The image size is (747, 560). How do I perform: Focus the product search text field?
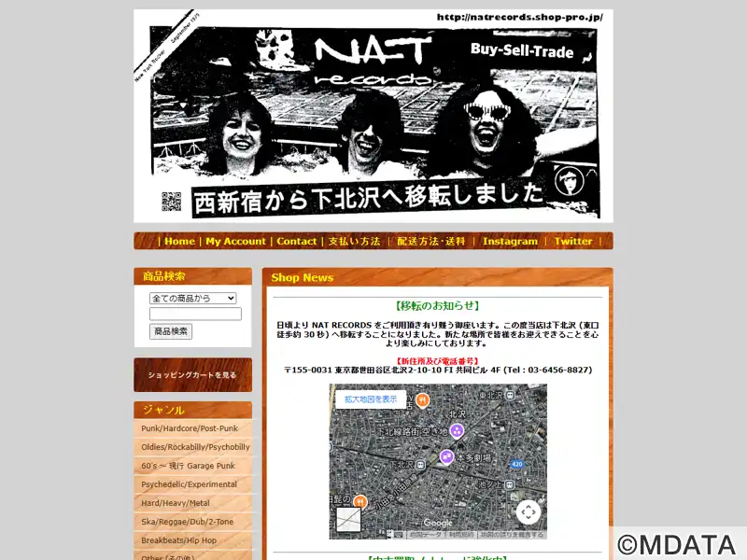click(x=195, y=314)
